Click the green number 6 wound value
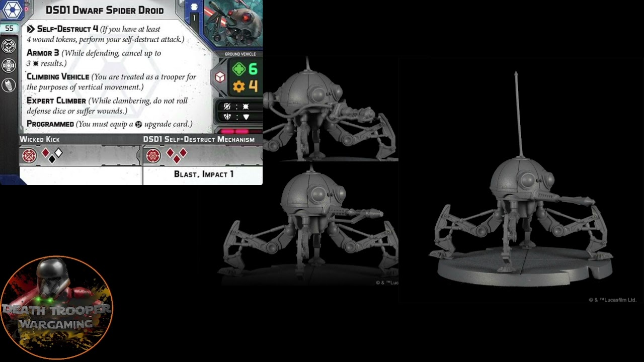 253,68
